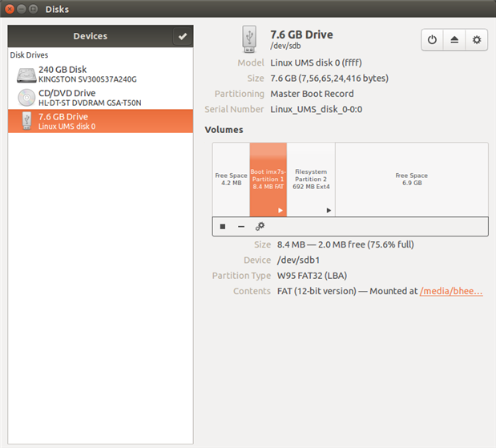496x448 pixels.
Task: Eject the 7.6 GB drive
Action: coord(455,39)
